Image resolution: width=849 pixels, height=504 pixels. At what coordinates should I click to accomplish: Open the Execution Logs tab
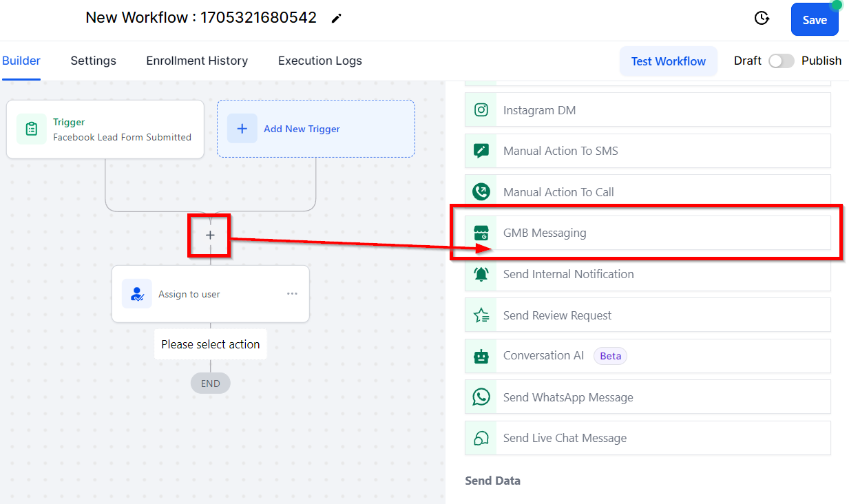click(x=320, y=61)
